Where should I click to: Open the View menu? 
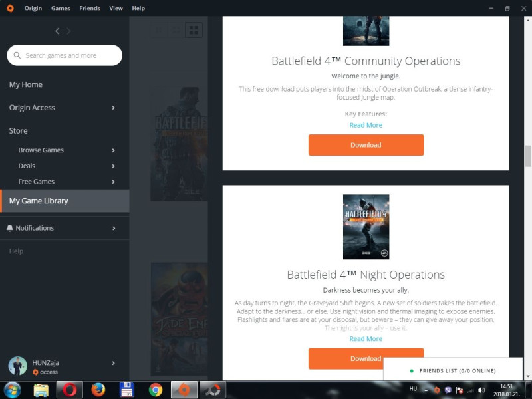[116, 8]
